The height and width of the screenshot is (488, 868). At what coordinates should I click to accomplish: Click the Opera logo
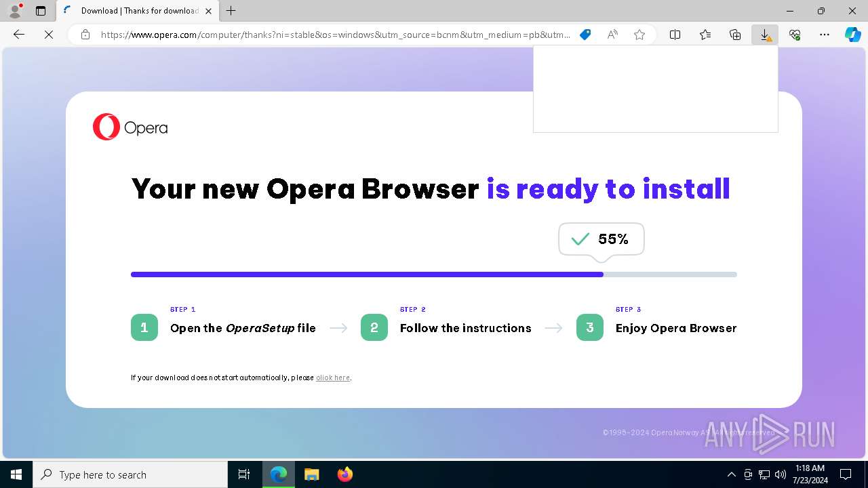(x=130, y=127)
